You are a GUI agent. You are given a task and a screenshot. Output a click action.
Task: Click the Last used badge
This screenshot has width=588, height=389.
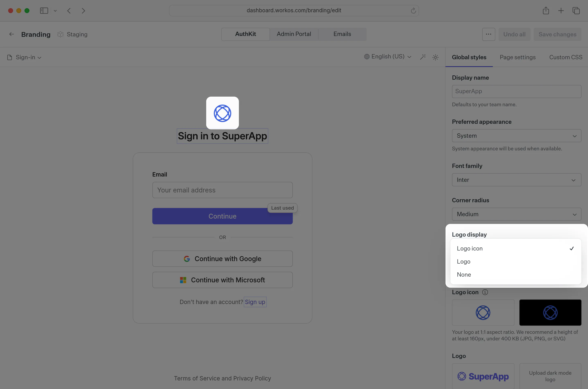[282, 208]
